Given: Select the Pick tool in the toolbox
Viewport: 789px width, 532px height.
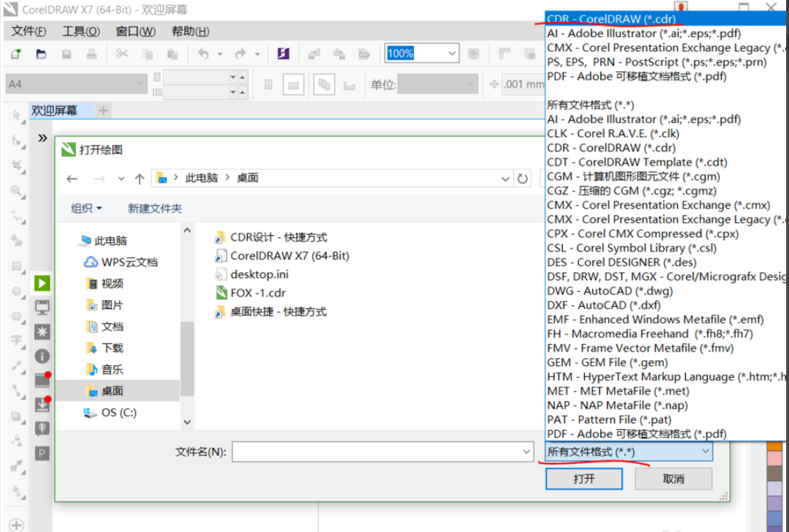Looking at the screenshot, I should [16, 113].
